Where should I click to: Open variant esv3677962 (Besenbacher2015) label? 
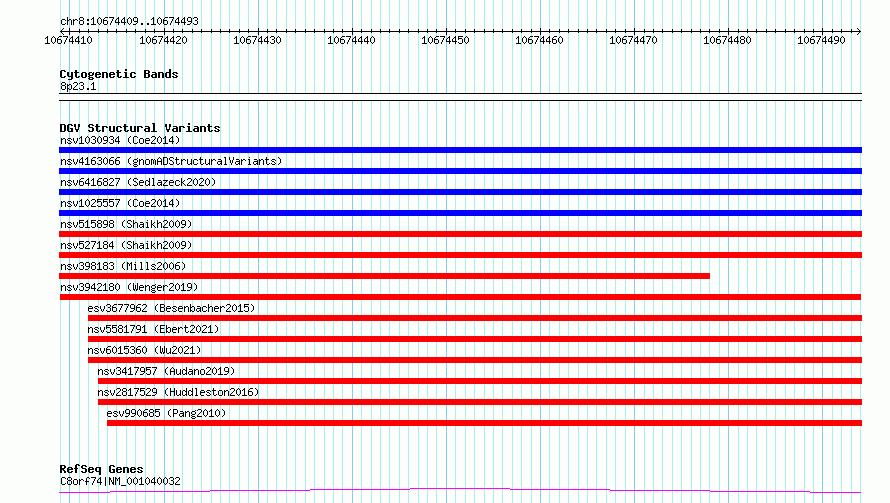click(x=171, y=308)
